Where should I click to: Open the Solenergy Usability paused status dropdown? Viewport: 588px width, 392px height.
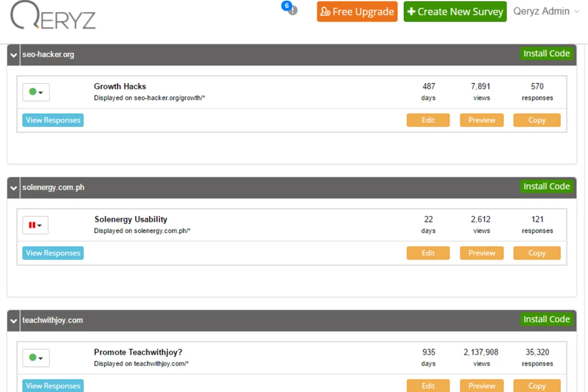pyautogui.click(x=35, y=225)
